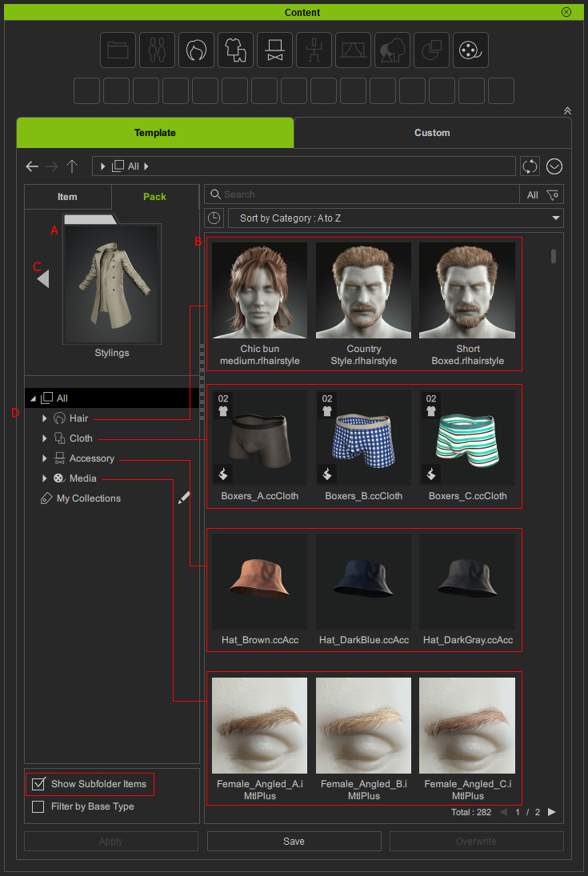The width and height of the screenshot is (588, 876).
Task: Open the Sort by Category dropdown
Action: click(x=395, y=218)
